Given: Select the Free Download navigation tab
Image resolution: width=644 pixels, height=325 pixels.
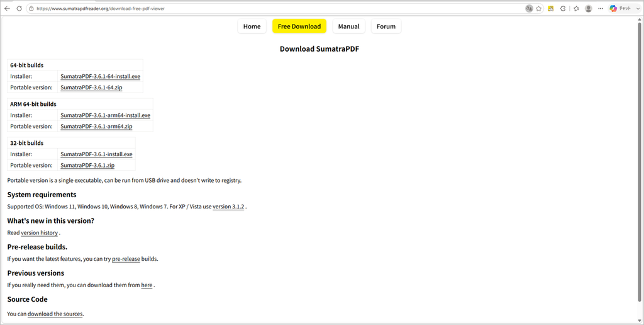Looking at the screenshot, I should 299,26.
